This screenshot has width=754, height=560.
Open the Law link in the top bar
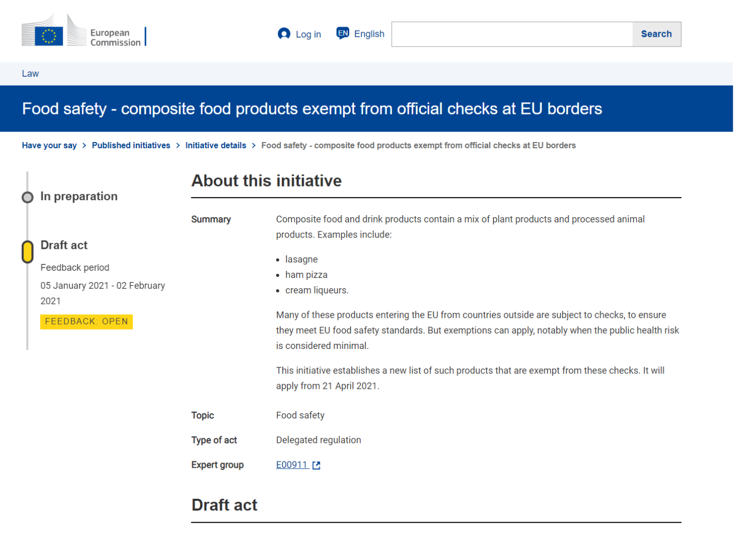(30, 74)
